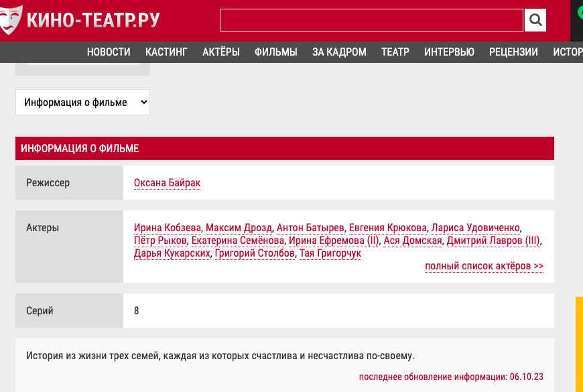Open Лариса Удовиченко's actor page
Viewport: 583px width, 392px height.
476,228
